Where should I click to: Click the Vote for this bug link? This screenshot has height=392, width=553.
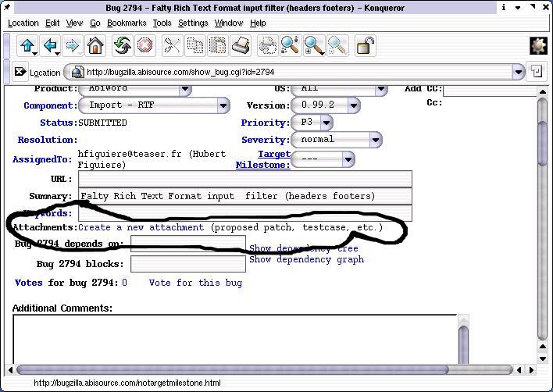(x=195, y=283)
